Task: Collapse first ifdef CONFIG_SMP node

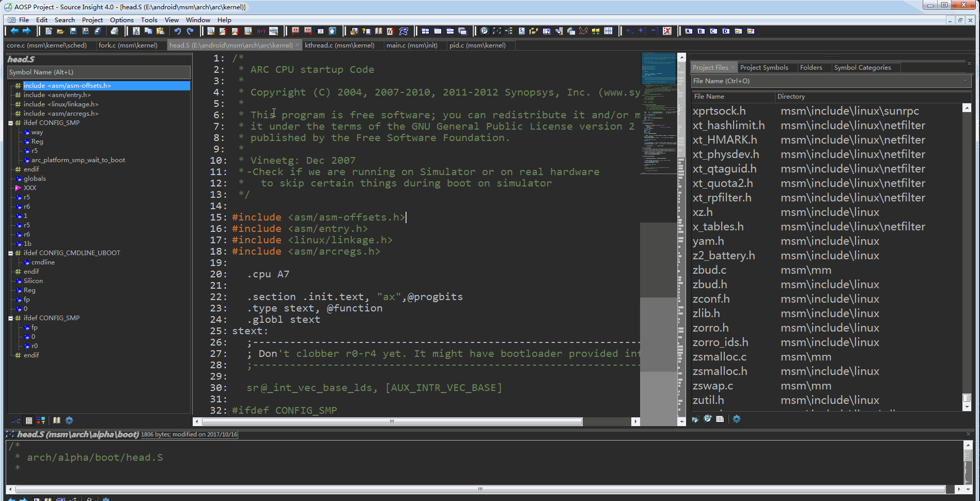Action: point(10,123)
